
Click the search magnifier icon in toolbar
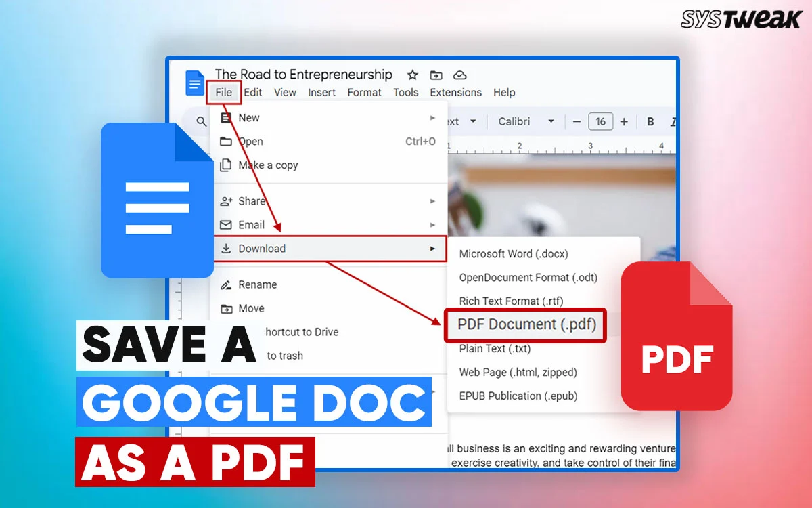point(201,122)
